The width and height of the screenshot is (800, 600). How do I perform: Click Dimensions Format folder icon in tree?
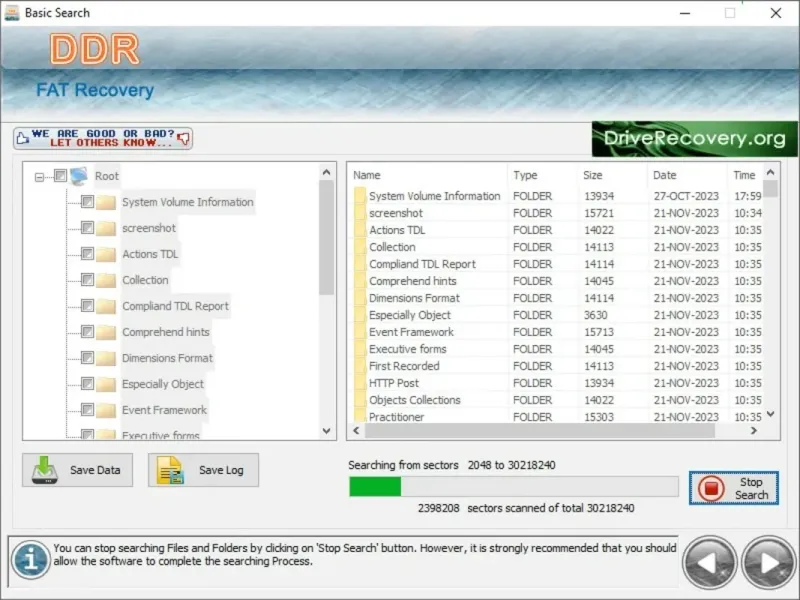click(x=106, y=358)
